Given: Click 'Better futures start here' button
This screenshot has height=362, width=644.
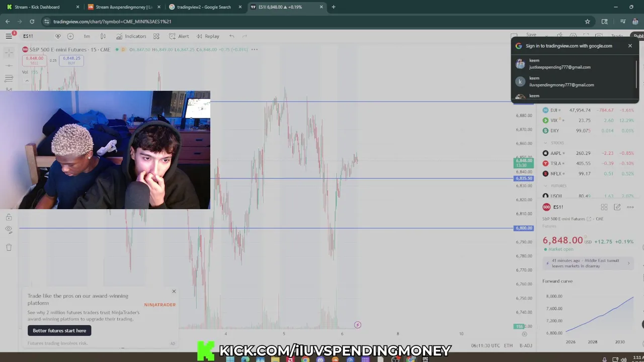Looking at the screenshot, I should [x=59, y=330].
